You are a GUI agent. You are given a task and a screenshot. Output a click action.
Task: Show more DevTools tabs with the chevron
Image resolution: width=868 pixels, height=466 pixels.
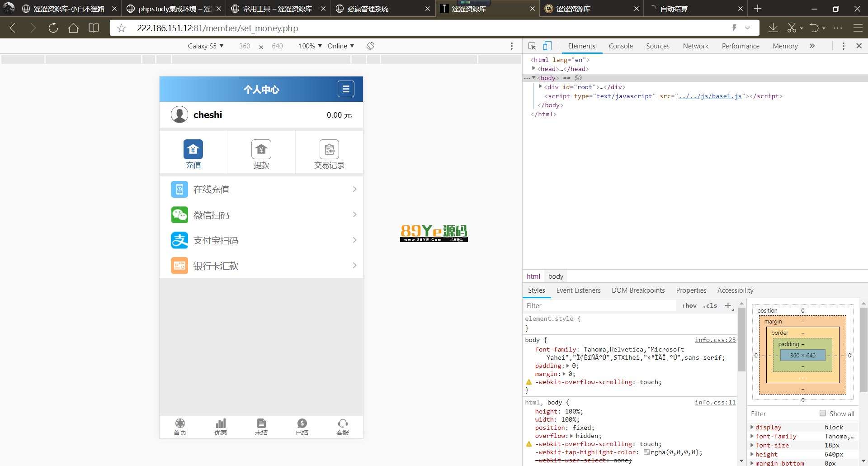(812, 46)
